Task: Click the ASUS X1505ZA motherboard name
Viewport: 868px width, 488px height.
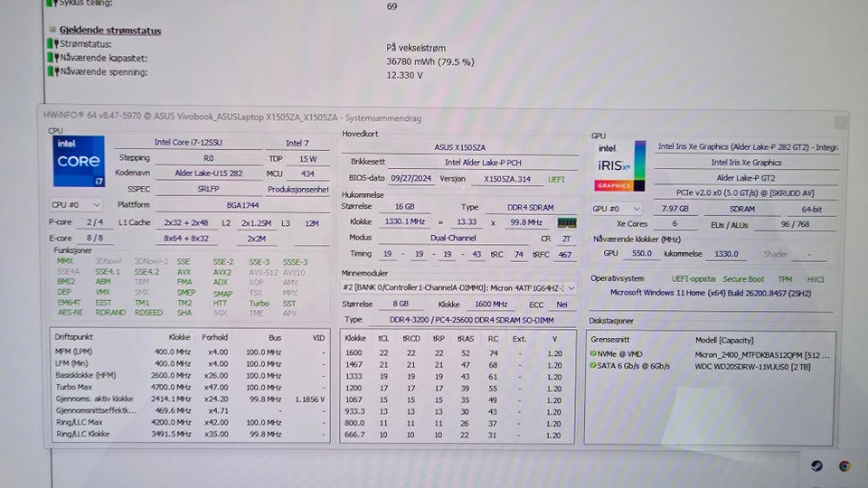Action: (459, 147)
